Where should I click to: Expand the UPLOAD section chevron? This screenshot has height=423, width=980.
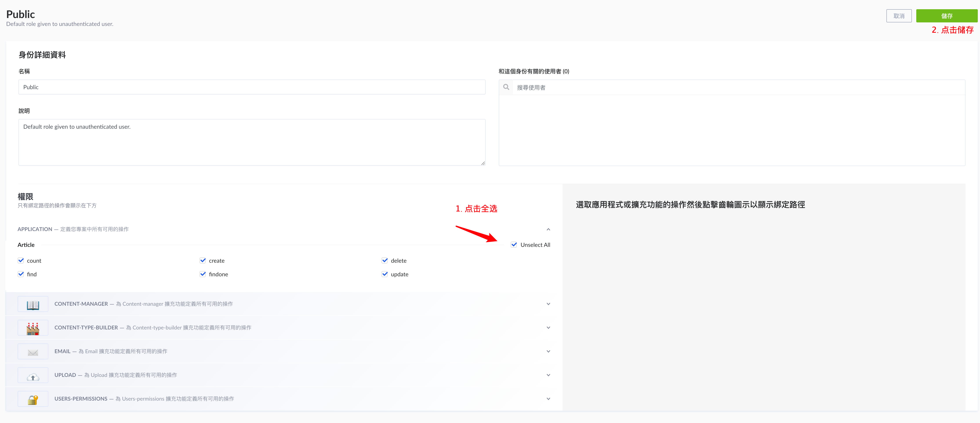(548, 375)
